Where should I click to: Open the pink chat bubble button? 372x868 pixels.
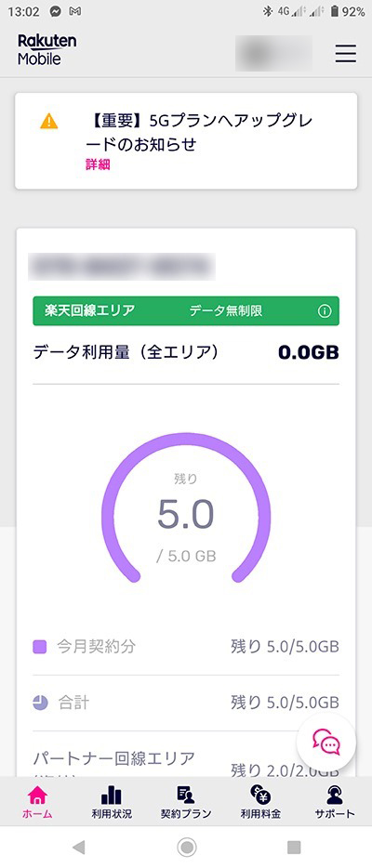click(326, 744)
